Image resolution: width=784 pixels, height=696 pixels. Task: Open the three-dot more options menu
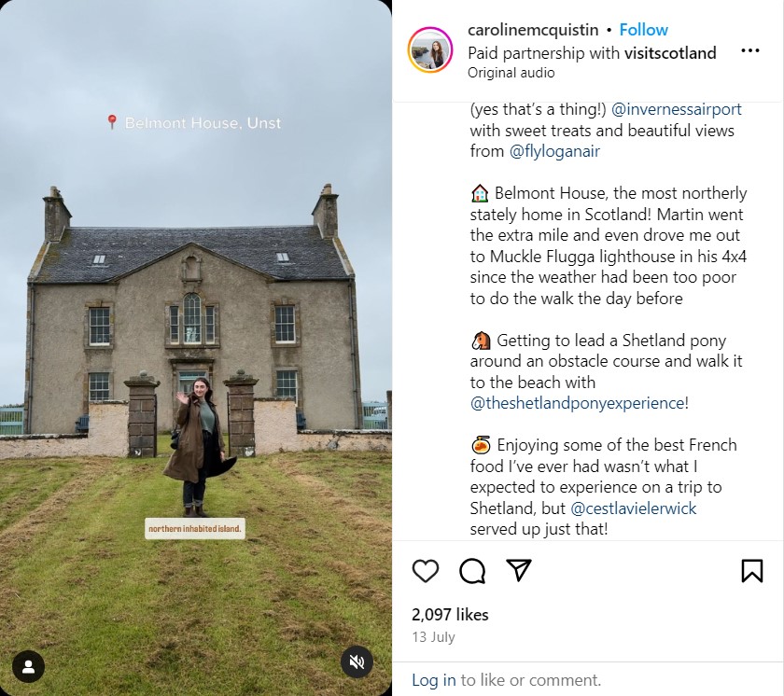pyautogui.click(x=750, y=50)
